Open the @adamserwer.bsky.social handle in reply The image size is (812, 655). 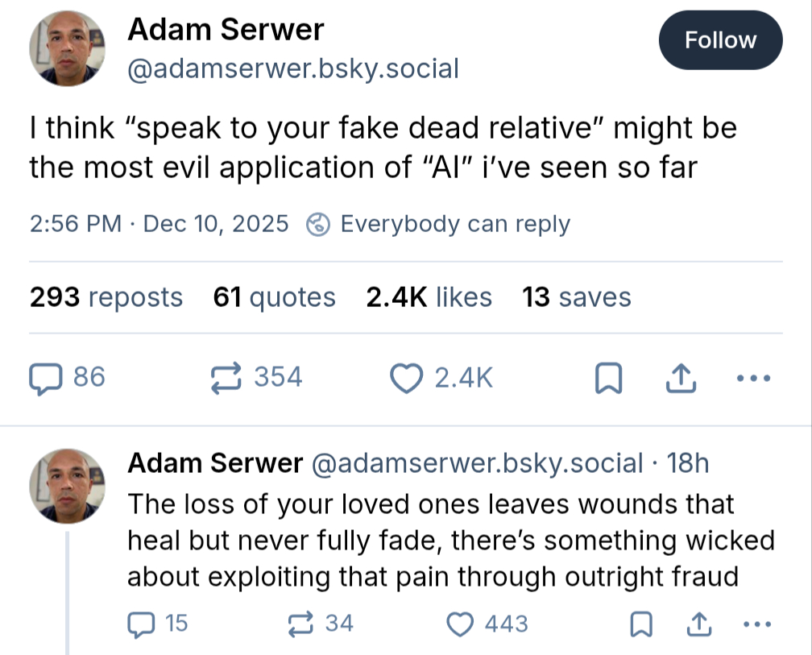coord(477,463)
